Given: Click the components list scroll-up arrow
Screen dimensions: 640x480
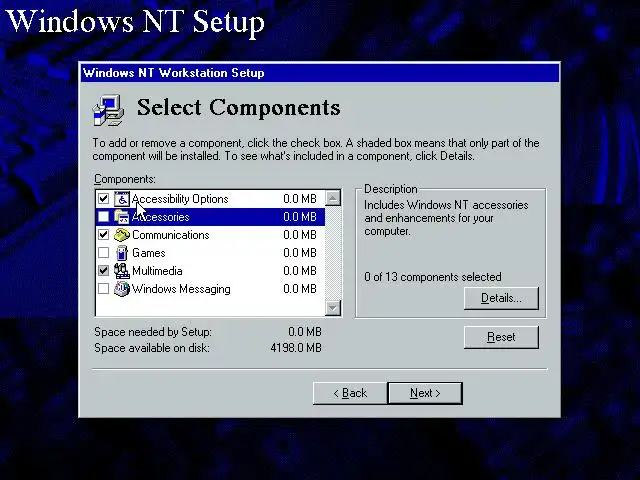Looking at the screenshot, I should tap(333, 198).
